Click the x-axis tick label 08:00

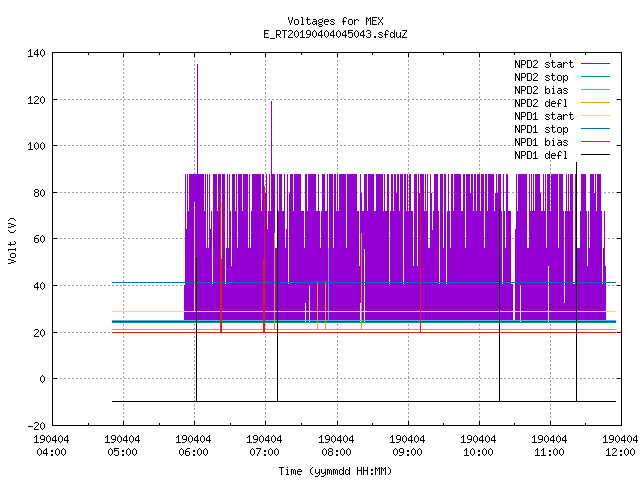point(336,453)
